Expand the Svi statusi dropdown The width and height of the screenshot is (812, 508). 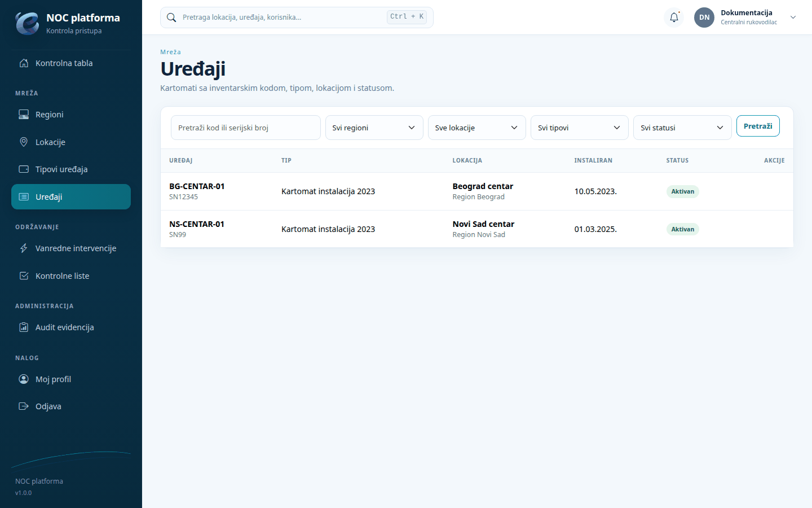[682, 128]
